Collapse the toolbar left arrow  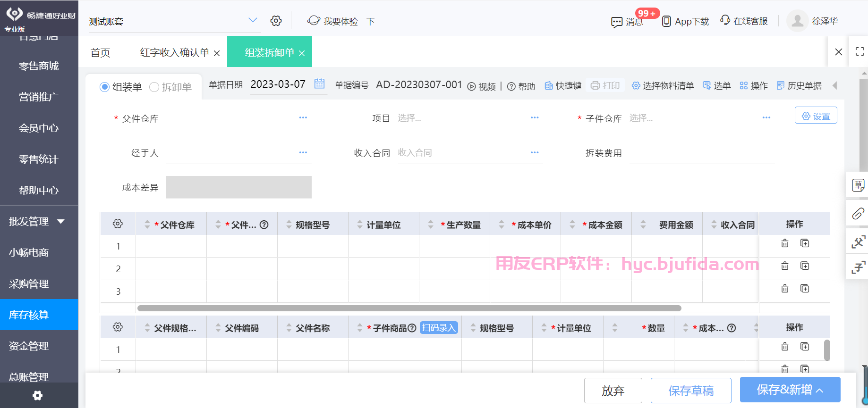(835, 85)
